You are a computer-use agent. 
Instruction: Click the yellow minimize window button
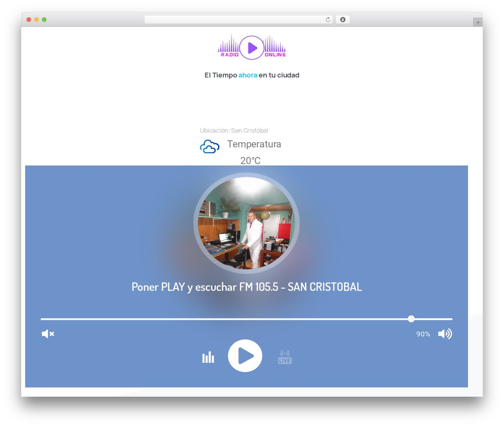click(x=37, y=20)
